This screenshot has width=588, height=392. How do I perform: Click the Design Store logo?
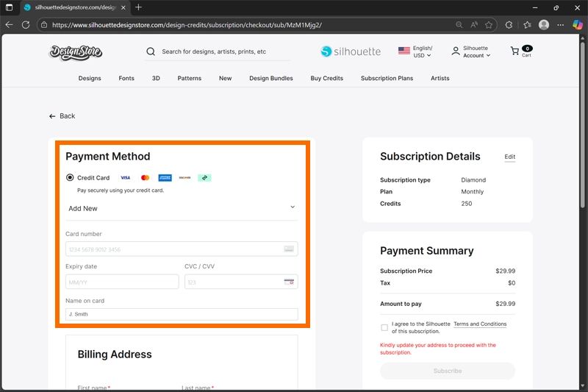pos(76,52)
